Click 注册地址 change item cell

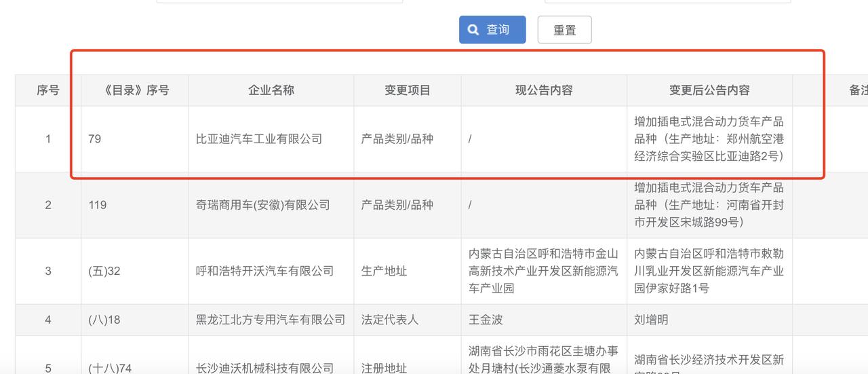tap(408, 355)
